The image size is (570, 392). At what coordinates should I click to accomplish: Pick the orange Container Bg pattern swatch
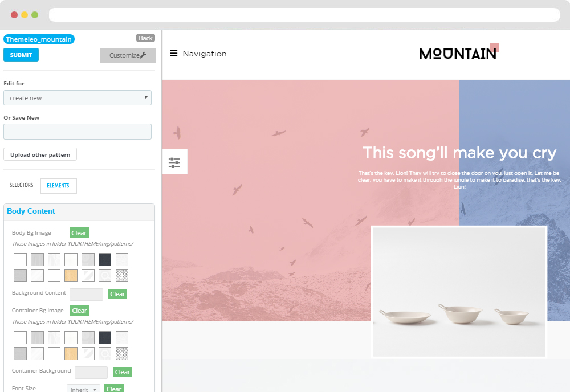(x=71, y=353)
